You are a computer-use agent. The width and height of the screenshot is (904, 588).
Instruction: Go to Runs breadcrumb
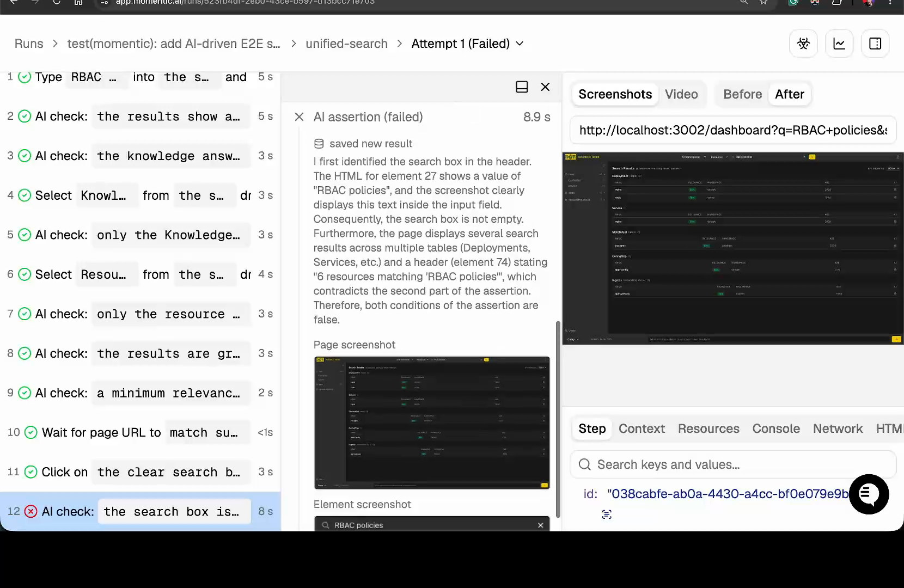coord(29,44)
